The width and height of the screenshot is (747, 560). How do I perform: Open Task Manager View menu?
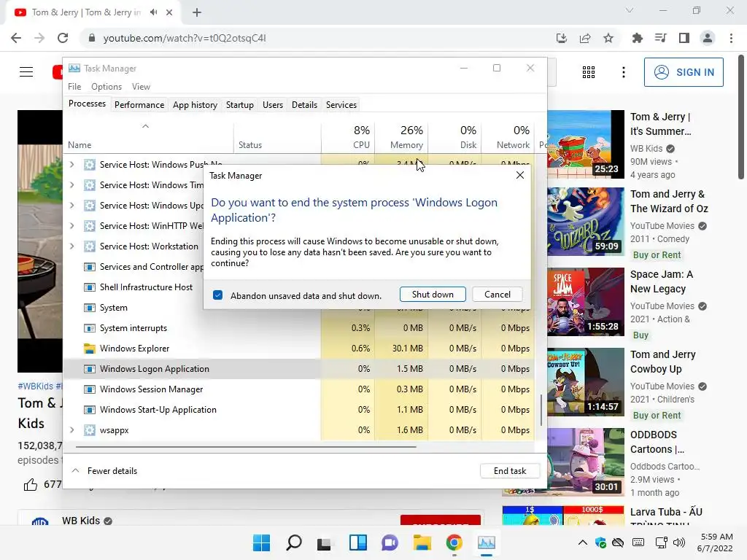click(141, 87)
